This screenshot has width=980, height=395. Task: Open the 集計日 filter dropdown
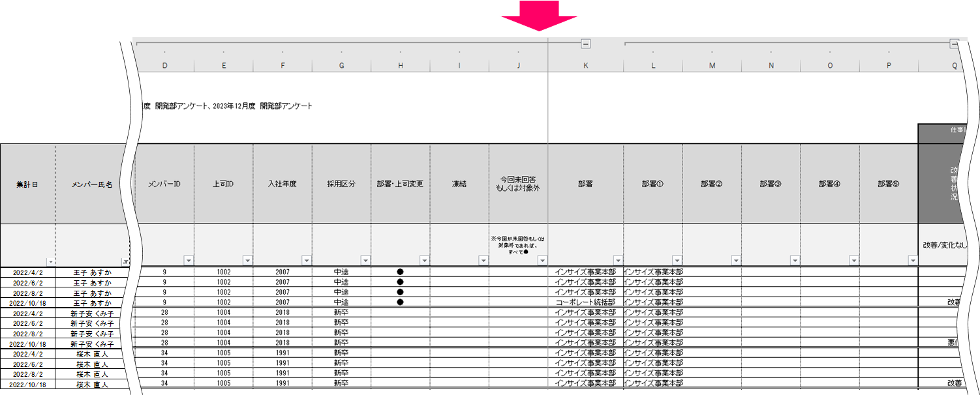tap(50, 261)
